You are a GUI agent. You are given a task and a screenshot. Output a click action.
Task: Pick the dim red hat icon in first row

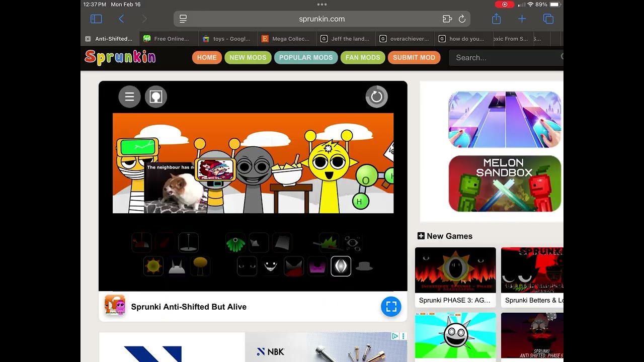[x=142, y=243]
